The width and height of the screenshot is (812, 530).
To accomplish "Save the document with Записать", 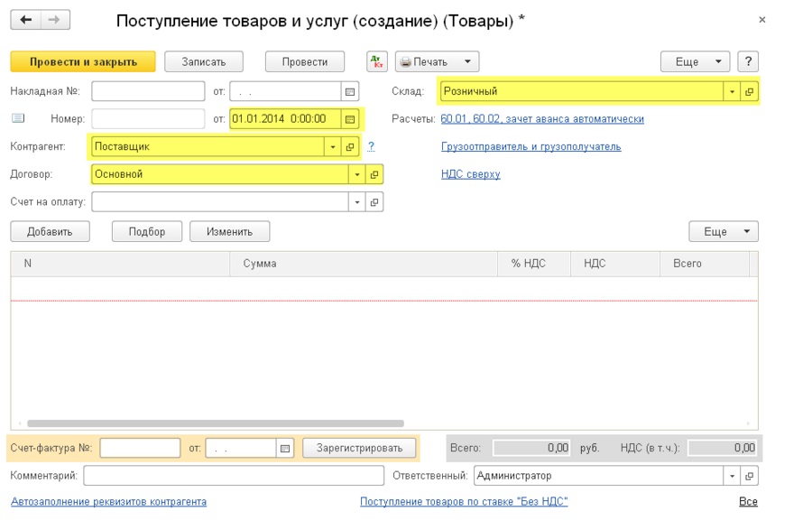I will pyautogui.click(x=204, y=61).
